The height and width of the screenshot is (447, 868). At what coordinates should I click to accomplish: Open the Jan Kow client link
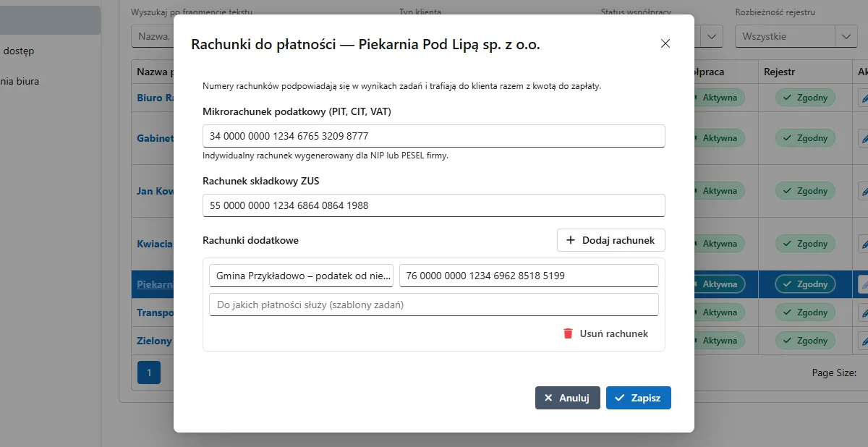pyautogui.click(x=155, y=191)
